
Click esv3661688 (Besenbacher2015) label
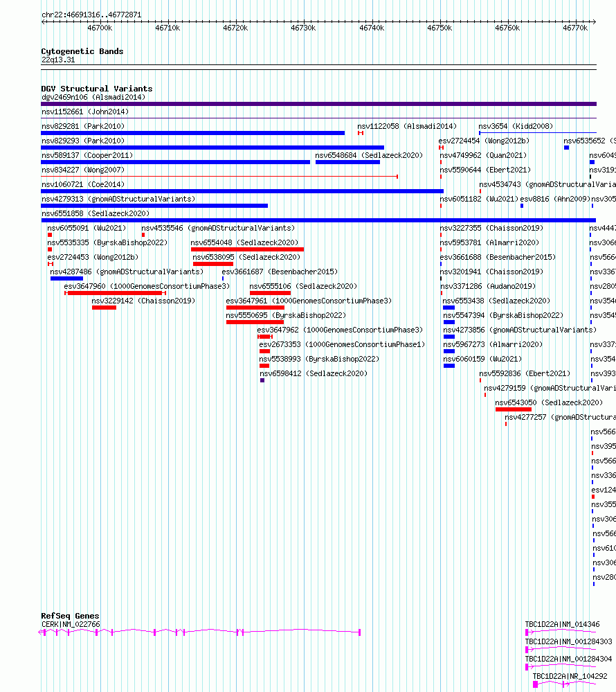[x=498, y=257]
